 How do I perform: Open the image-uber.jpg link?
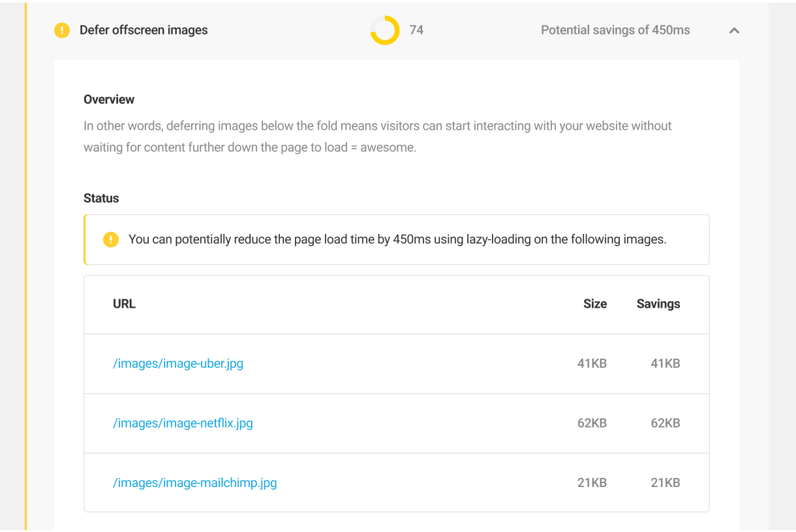pyautogui.click(x=178, y=363)
